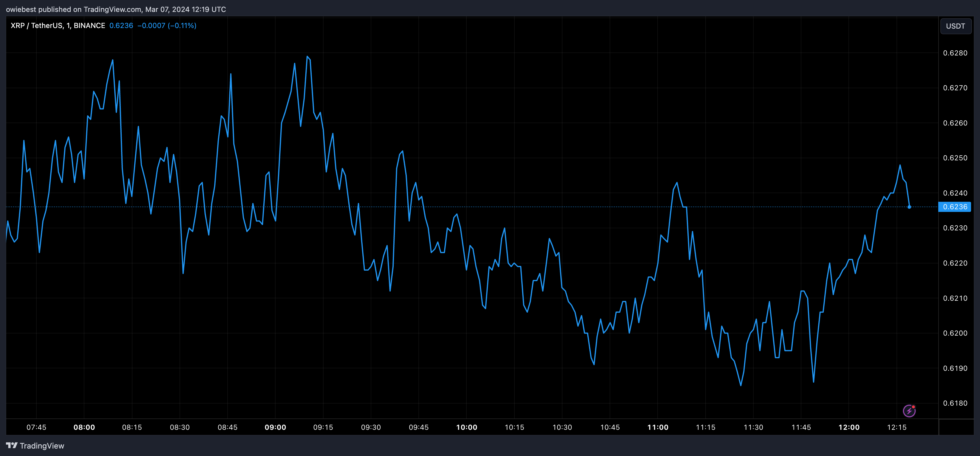Open the TradingView logo link

click(35, 446)
